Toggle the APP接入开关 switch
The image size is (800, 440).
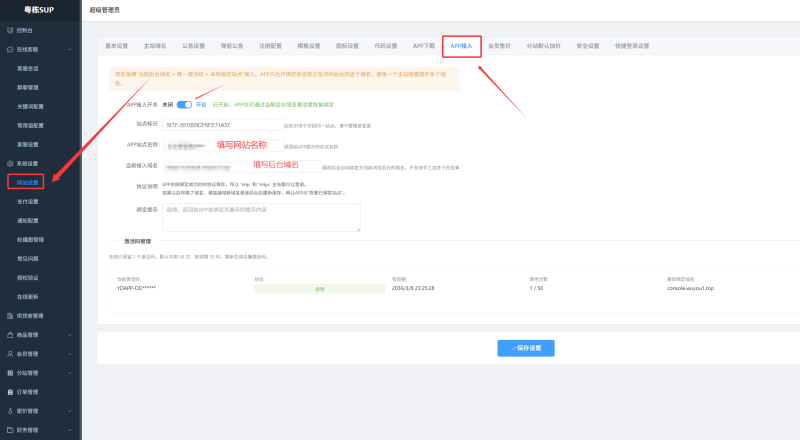coord(184,104)
